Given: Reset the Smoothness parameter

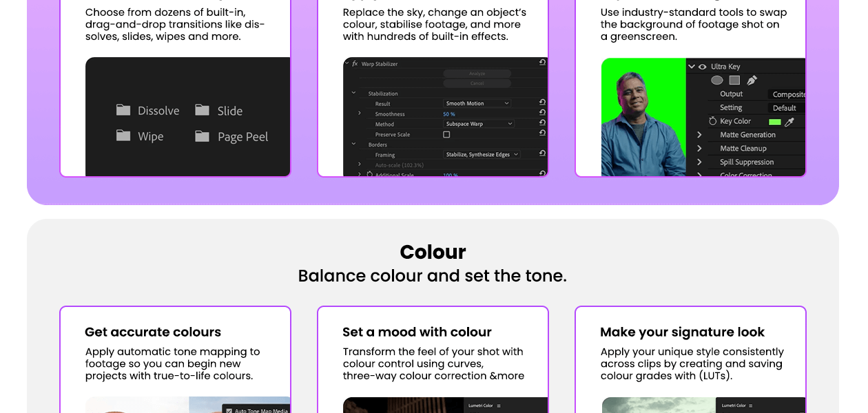Looking at the screenshot, I should [542, 113].
